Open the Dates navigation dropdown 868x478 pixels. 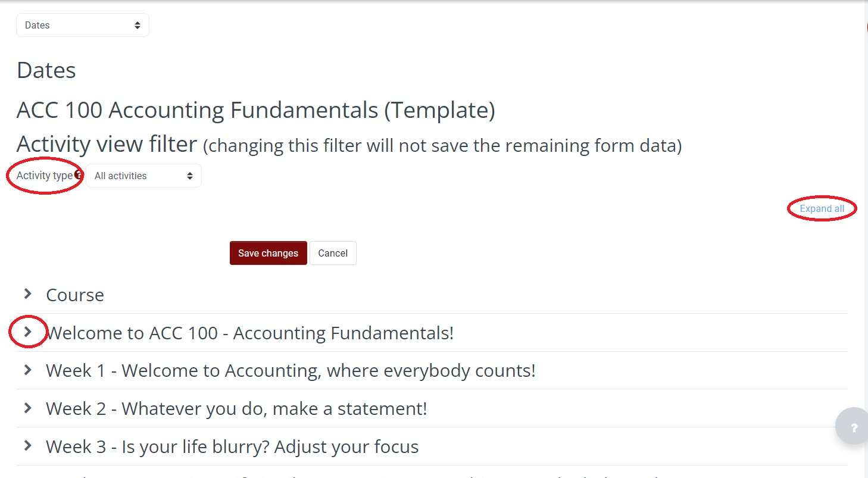point(83,26)
